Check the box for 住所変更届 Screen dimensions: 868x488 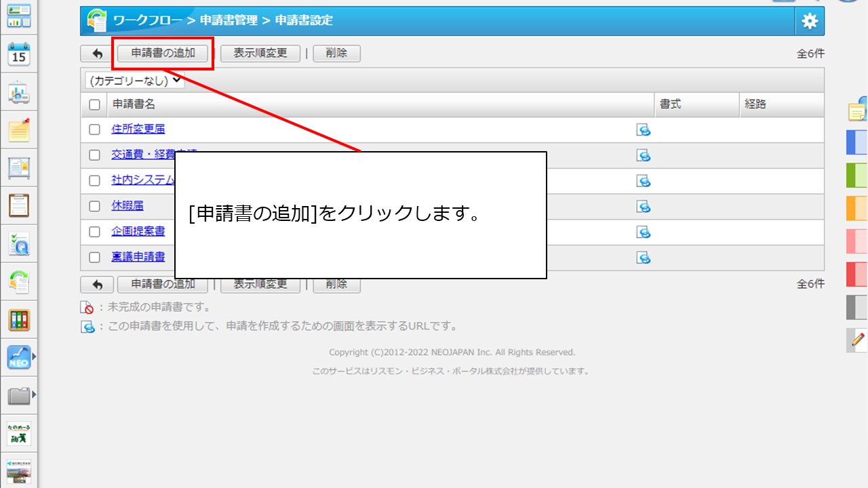click(x=95, y=129)
